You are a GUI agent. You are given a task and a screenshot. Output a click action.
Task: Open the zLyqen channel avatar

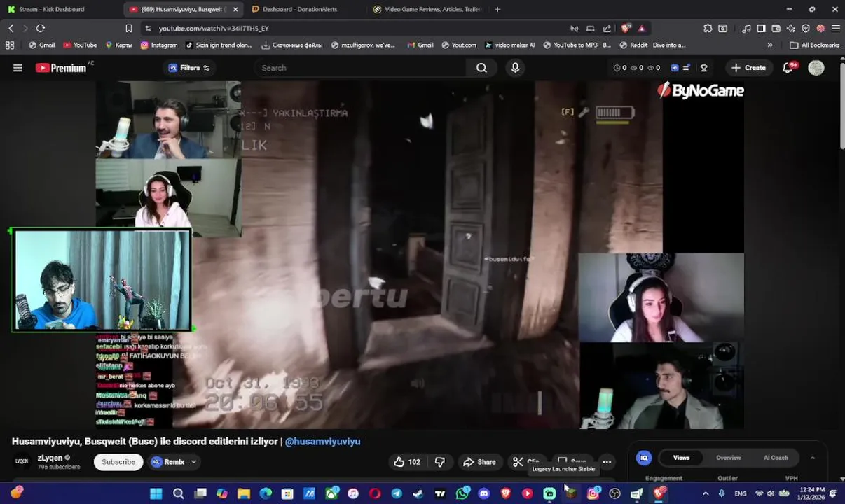click(x=22, y=462)
